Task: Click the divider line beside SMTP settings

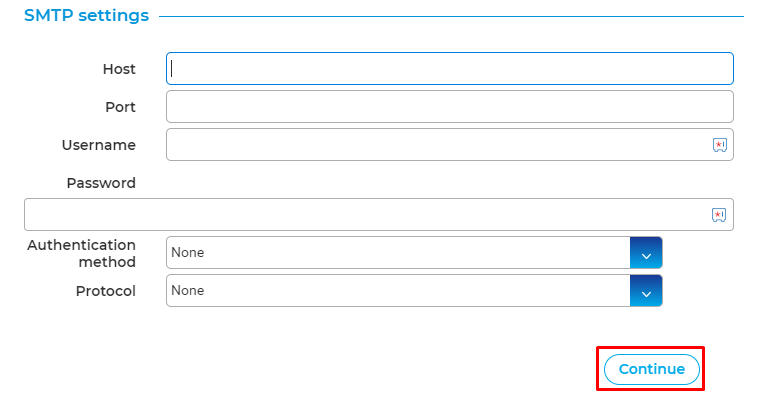Action: coord(451,16)
